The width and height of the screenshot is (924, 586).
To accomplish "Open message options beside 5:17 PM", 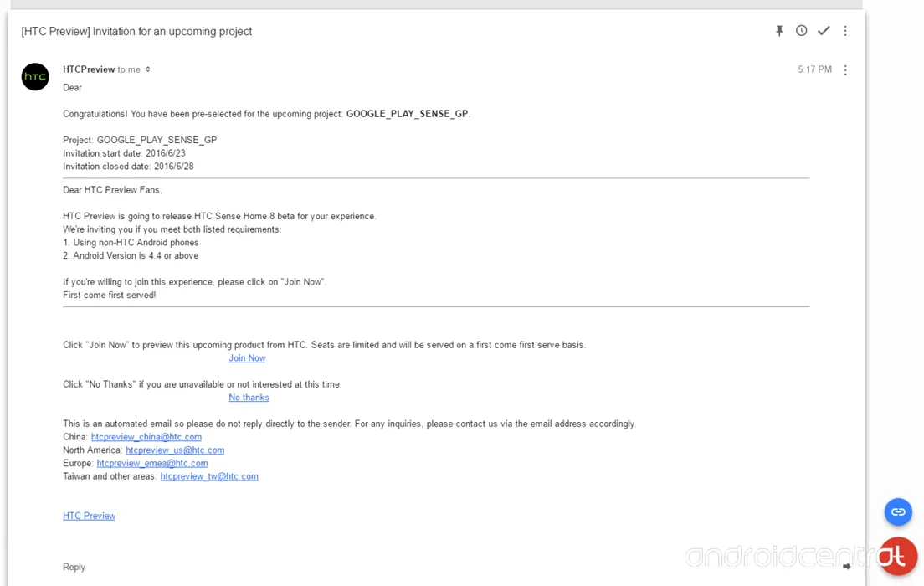I will pos(845,70).
